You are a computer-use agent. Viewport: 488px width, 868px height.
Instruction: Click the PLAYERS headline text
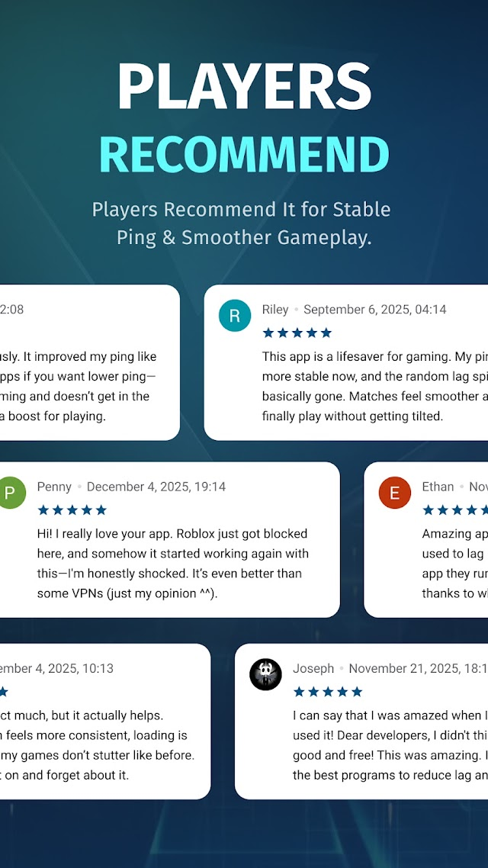pyautogui.click(x=244, y=86)
